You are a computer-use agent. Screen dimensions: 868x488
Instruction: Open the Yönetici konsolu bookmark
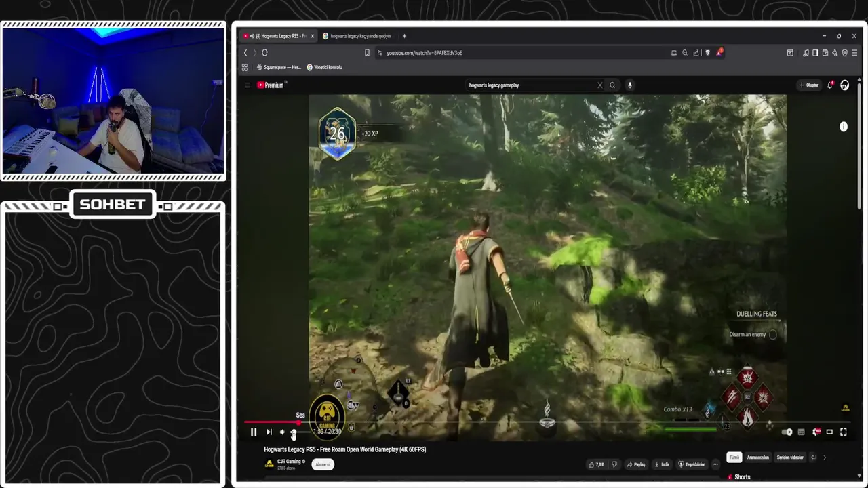tap(324, 67)
